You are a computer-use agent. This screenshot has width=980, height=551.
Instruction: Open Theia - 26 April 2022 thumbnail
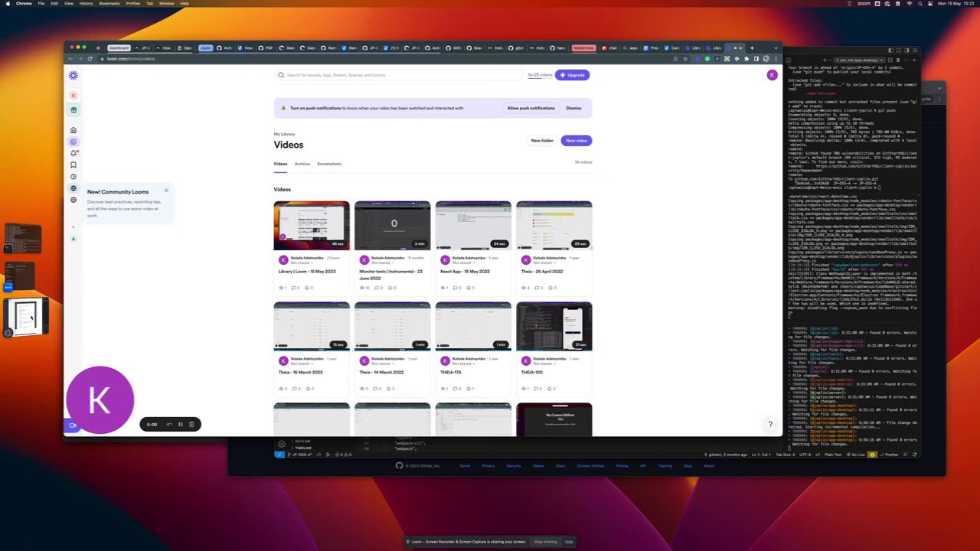554,226
